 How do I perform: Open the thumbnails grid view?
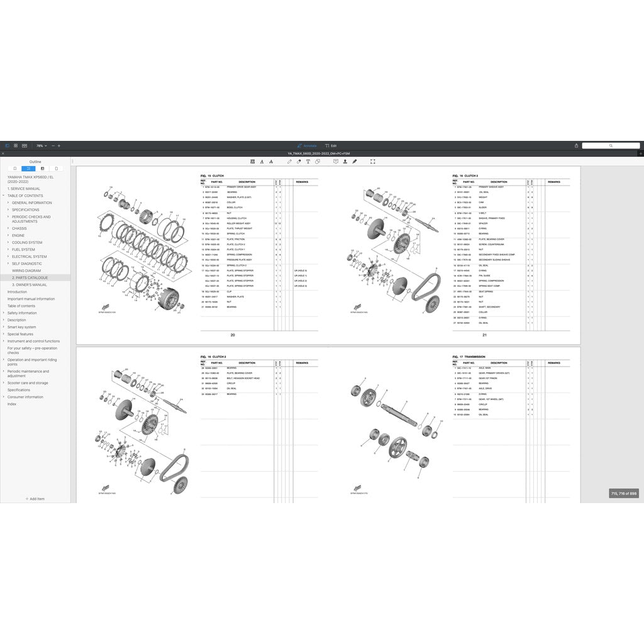coord(16,146)
